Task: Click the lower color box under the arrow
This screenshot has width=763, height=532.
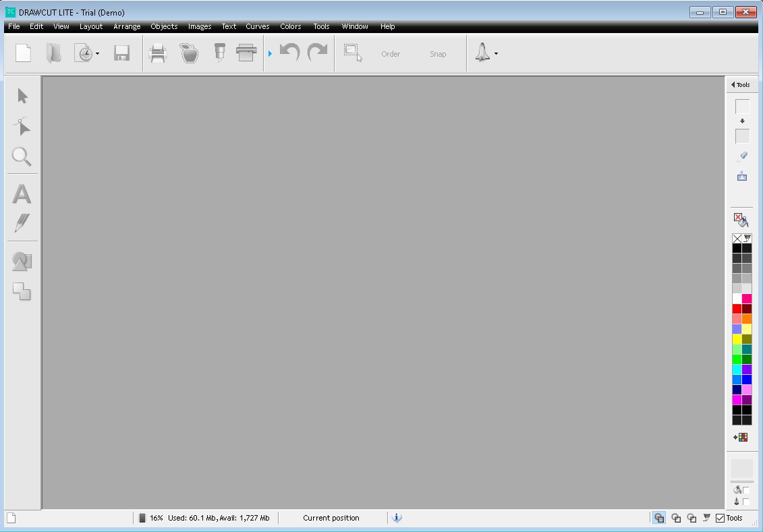Action: [x=742, y=136]
